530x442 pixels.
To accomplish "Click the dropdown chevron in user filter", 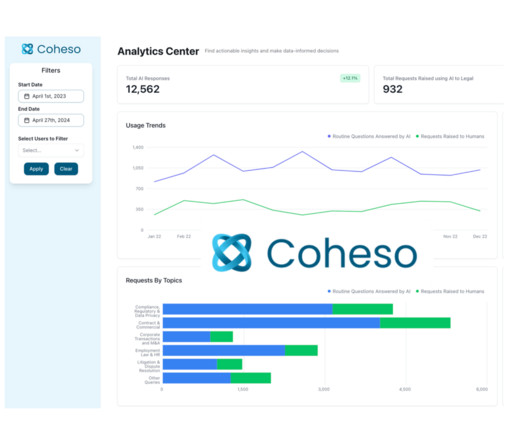I will point(77,150).
